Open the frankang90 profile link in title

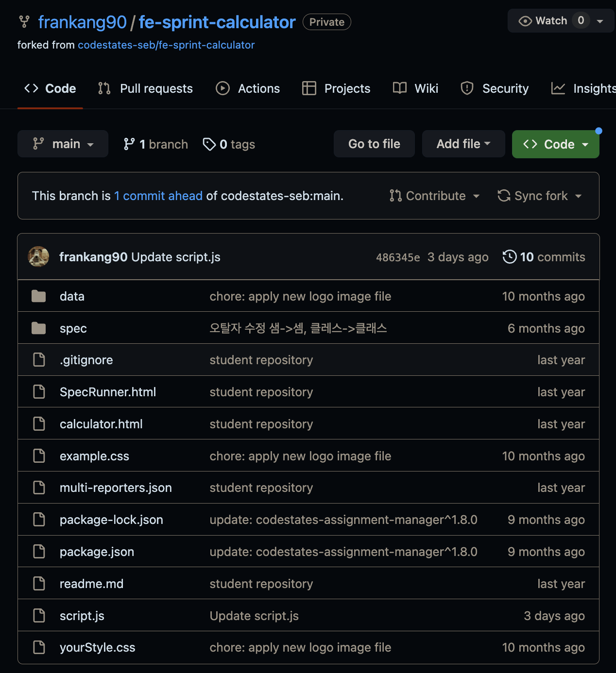coord(82,22)
